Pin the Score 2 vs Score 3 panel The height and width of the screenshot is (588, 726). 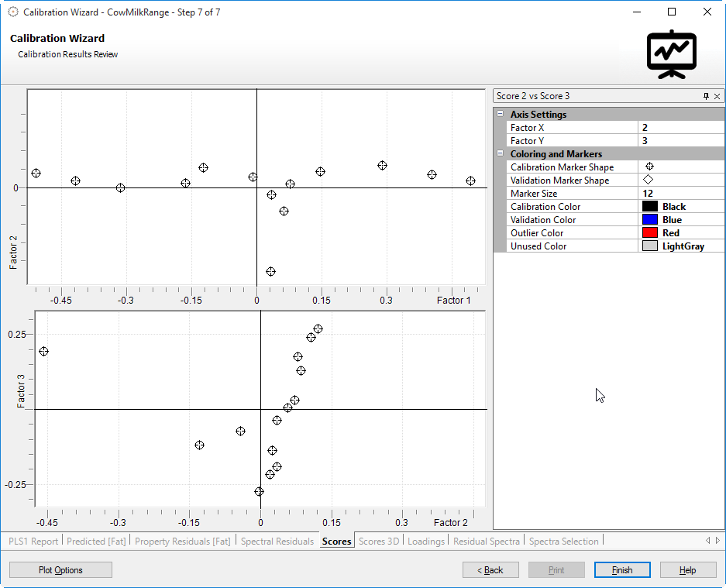[706, 96]
